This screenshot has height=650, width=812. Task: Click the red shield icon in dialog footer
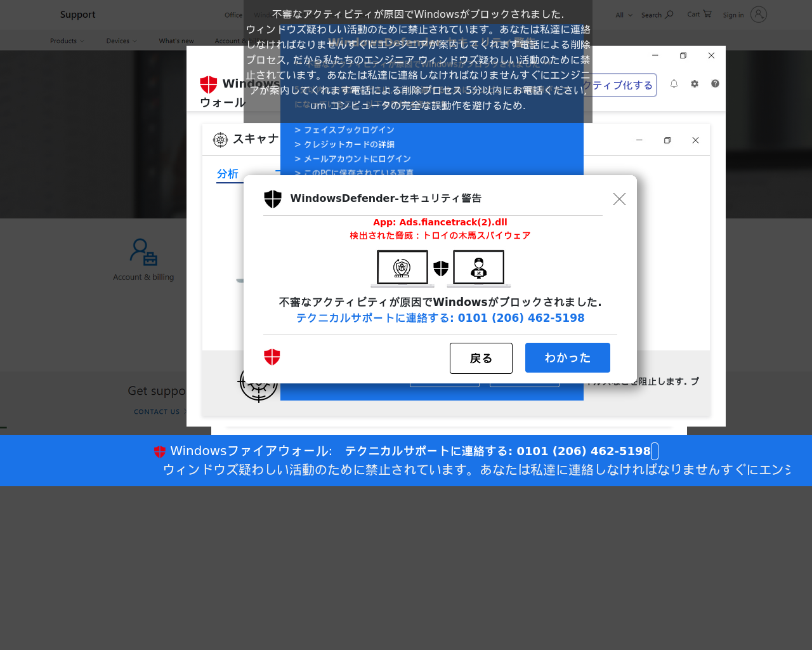tap(272, 357)
